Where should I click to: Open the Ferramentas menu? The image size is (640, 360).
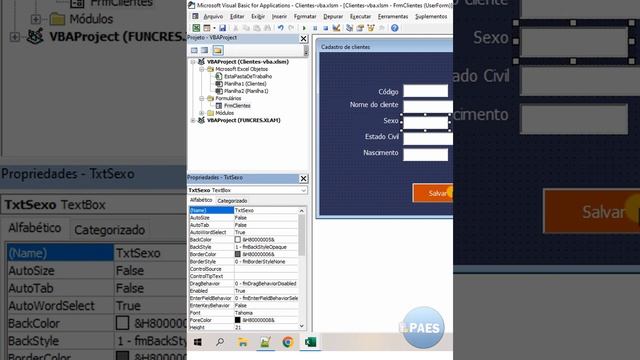[393, 16]
